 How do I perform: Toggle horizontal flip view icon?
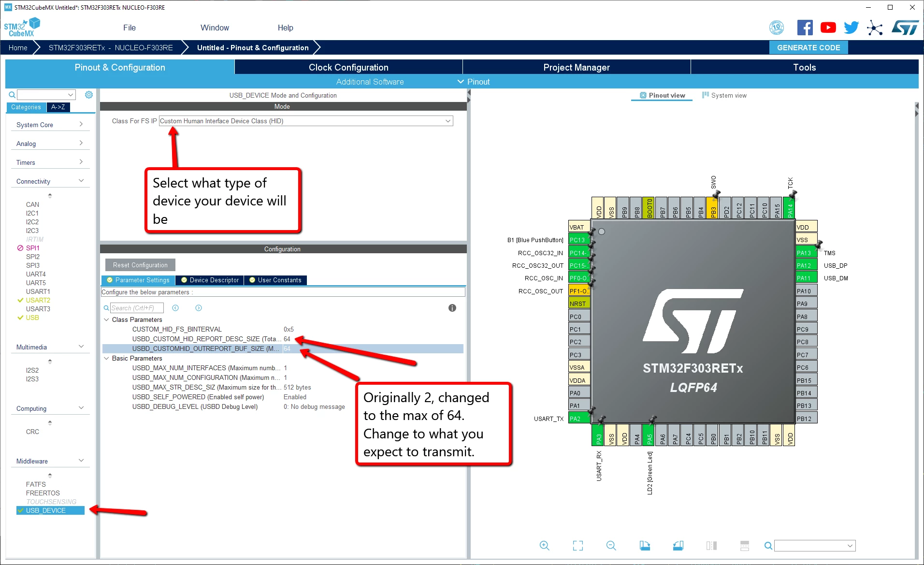[x=711, y=546]
